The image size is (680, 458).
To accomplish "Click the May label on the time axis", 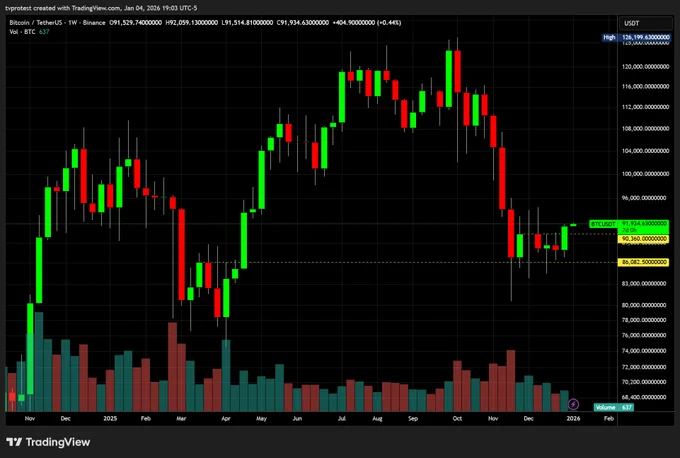I will point(262,419).
